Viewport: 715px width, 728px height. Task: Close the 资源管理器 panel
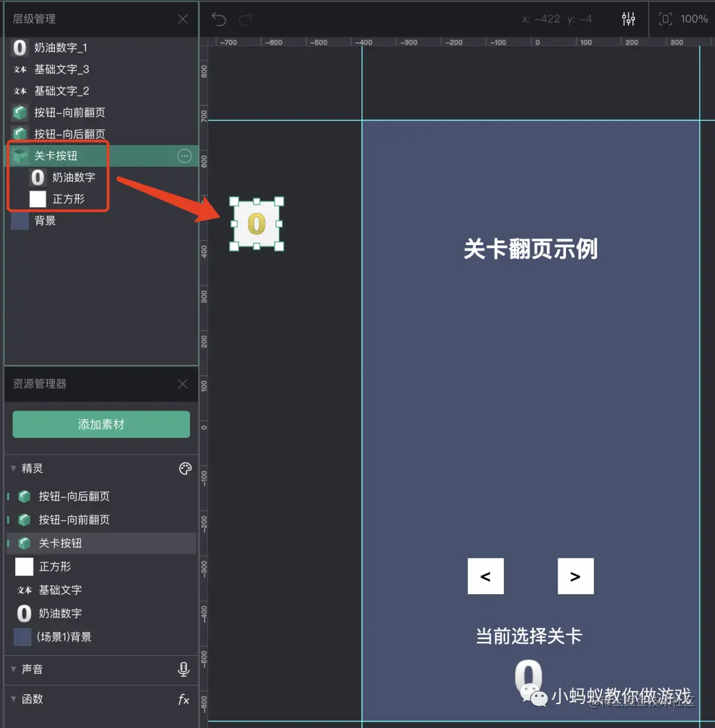(183, 384)
